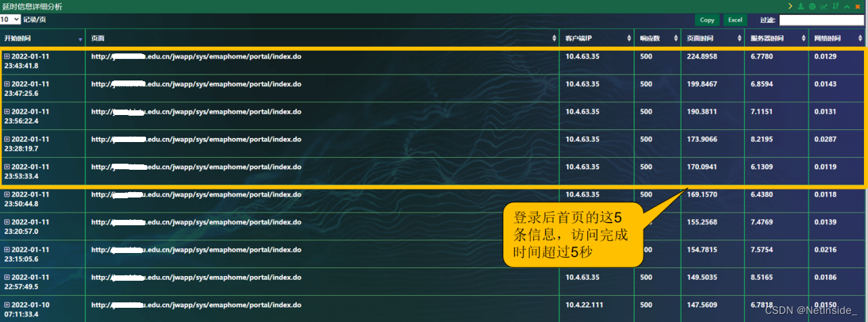The width and height of the screenshot is (868, 322).
Task: Click the 延时信息详细分析 panel title
Action: [32, 6]
